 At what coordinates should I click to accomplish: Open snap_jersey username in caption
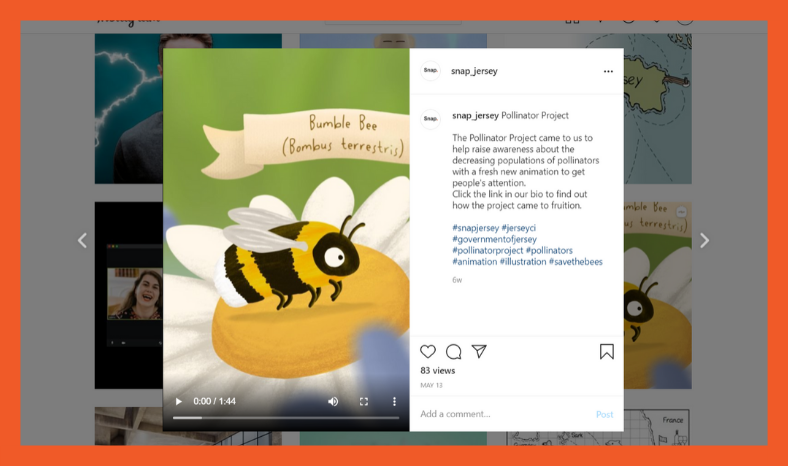(475, 116)
